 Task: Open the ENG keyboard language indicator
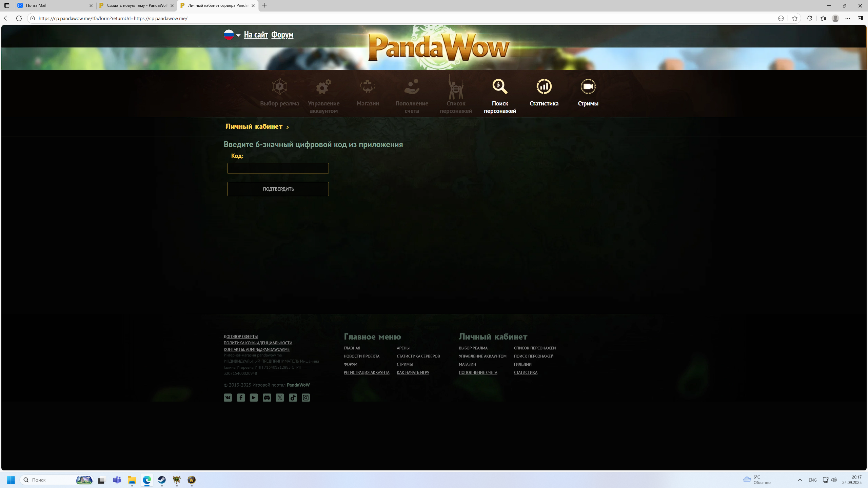click(x=812, y=480)
